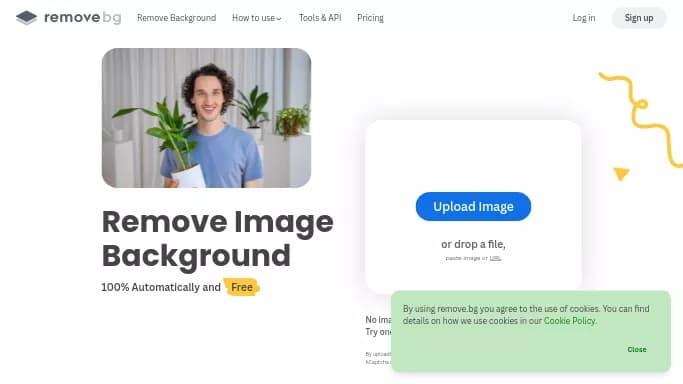
Task: Click the sample photo of man holding plant
Action: point(206,118)
